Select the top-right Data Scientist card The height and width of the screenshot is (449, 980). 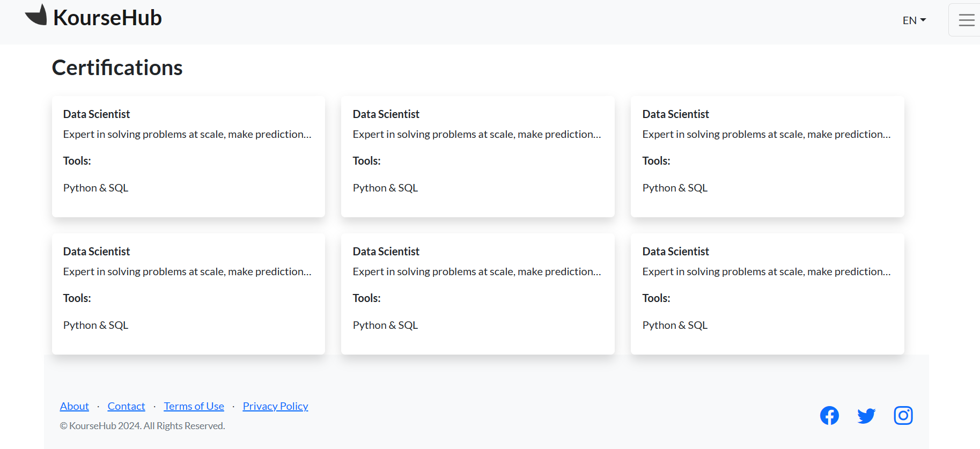pos(767,156)
